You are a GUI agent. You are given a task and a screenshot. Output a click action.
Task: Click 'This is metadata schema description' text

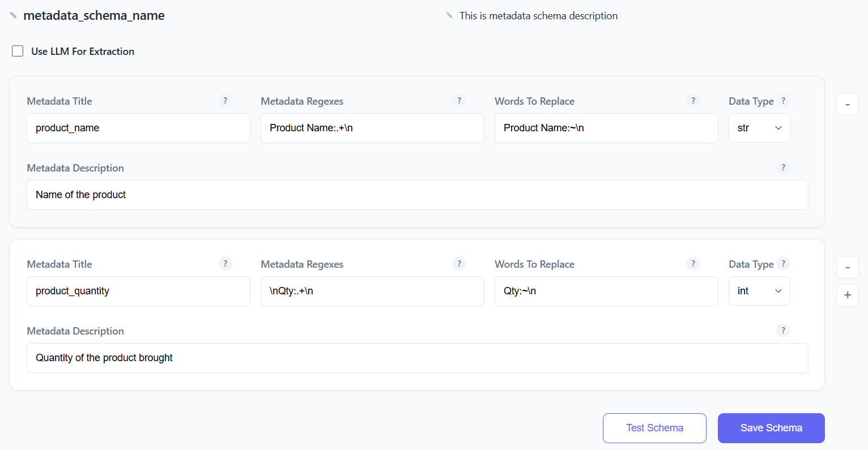click(538, 16)
